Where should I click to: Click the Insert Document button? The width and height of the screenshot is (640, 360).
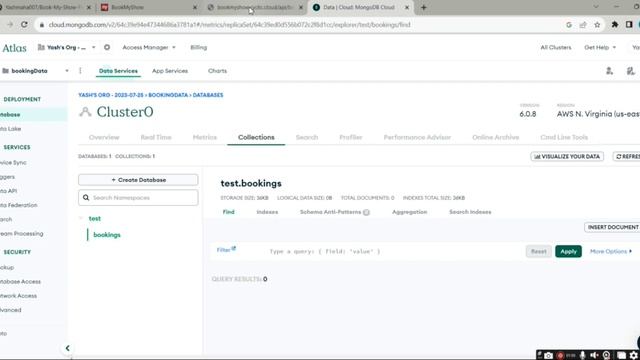click(x=612, y=227)
